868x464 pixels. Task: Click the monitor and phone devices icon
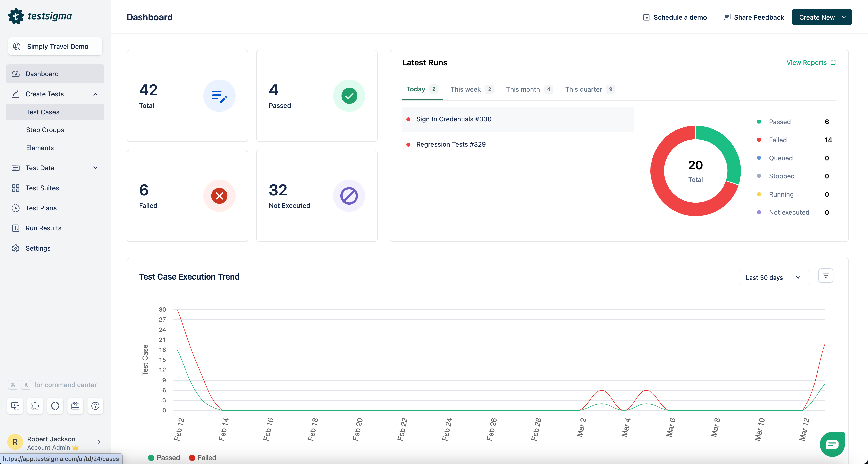(x=15, y=406)
